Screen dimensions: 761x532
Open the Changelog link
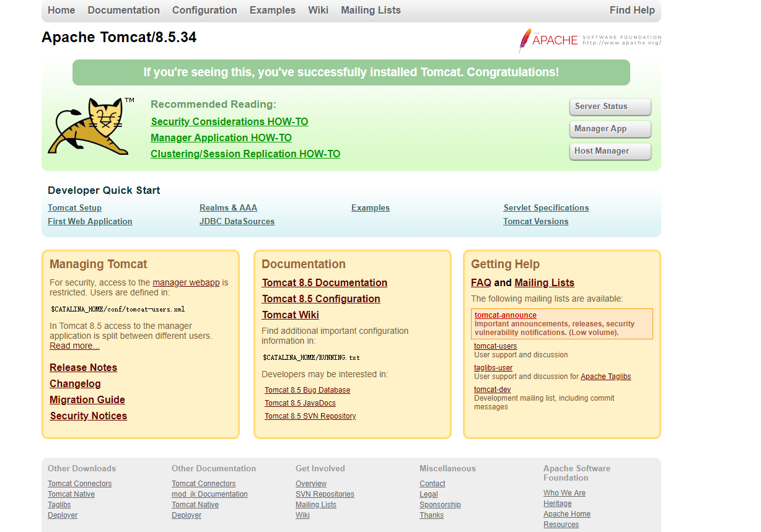click(x=75, y=384)
